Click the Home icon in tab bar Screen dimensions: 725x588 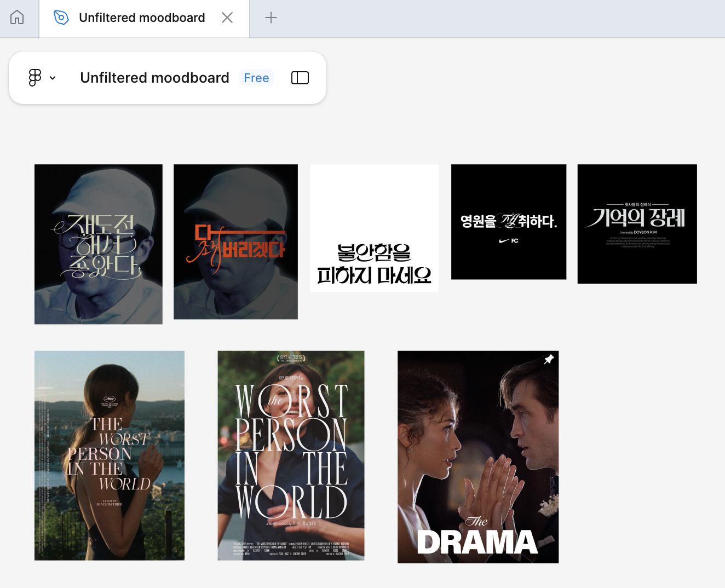[17, 18]
